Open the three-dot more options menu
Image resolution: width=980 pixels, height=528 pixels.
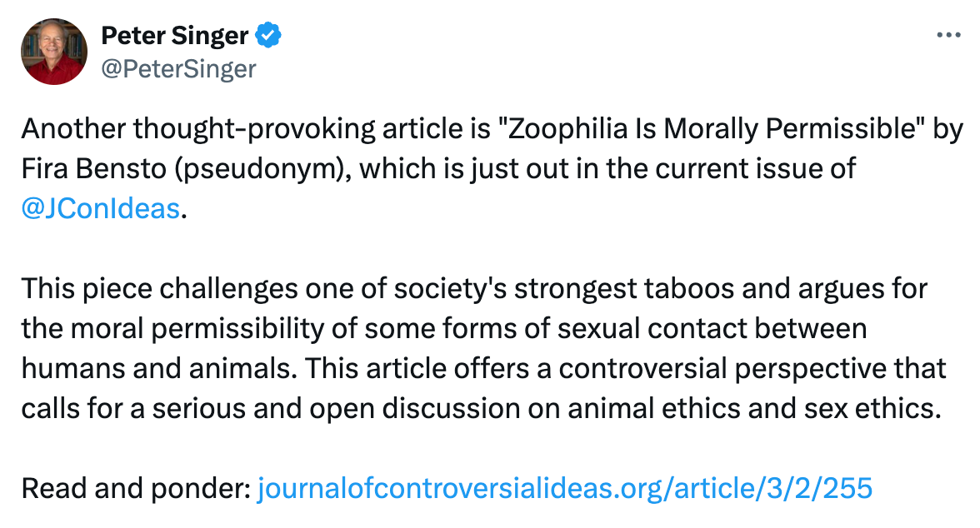tap(948, 35)
